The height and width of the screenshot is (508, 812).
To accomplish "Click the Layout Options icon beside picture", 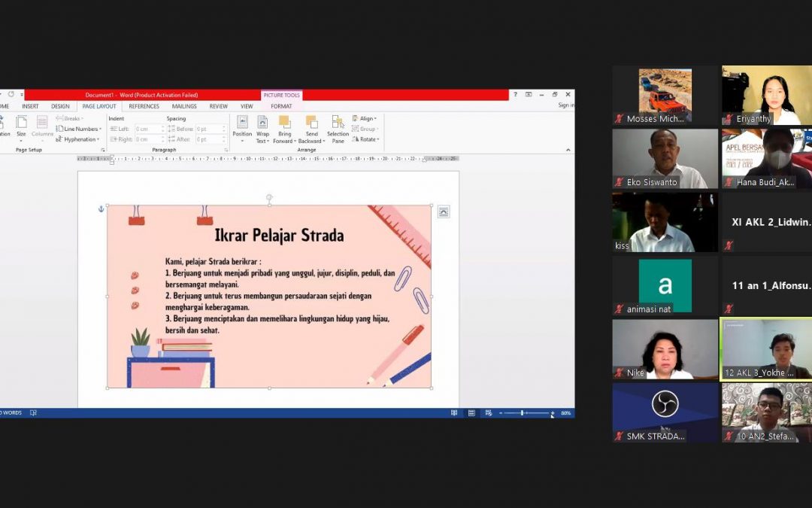I will pos(444,212).
